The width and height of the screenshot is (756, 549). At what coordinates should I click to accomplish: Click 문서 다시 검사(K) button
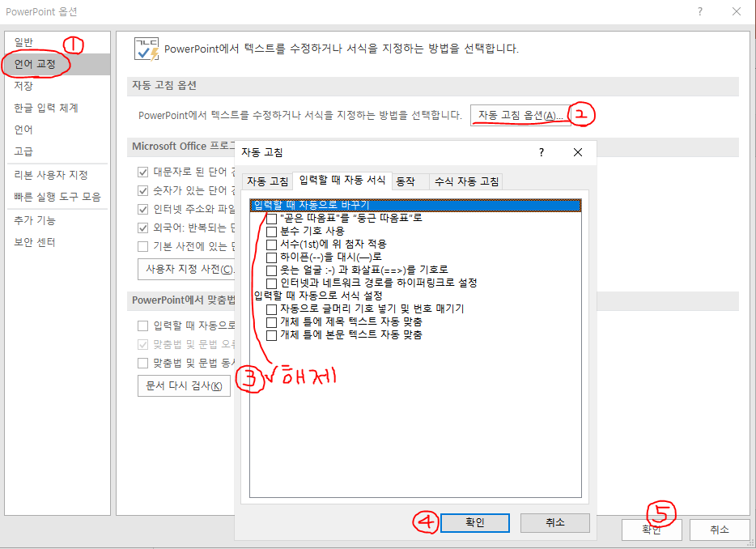click(x=184, y=386)
